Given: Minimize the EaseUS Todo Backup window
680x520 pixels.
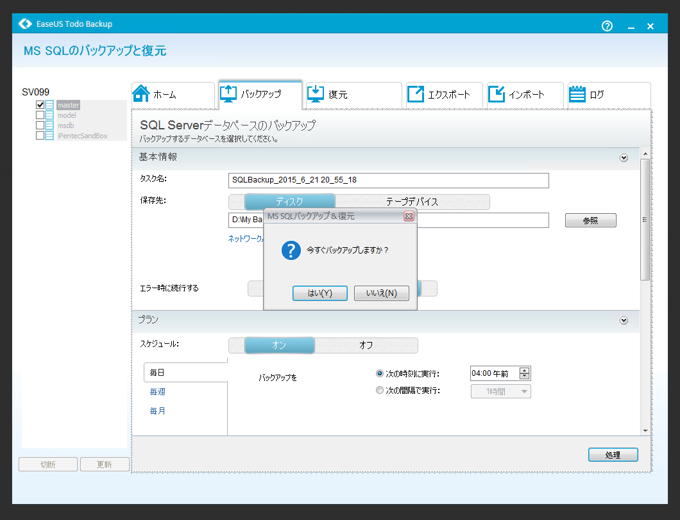Looking at the screenshot, I should [631, 26].
